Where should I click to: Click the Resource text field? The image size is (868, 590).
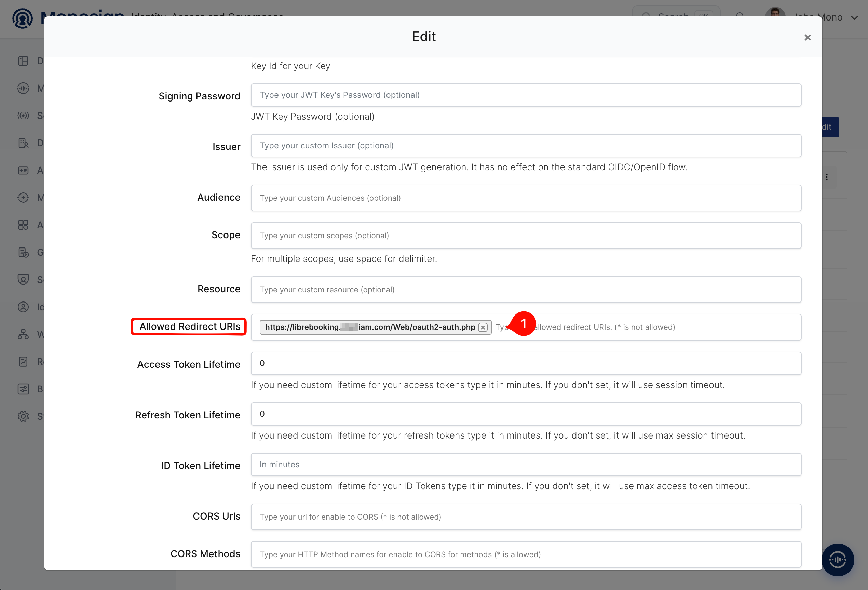(526, 290)
